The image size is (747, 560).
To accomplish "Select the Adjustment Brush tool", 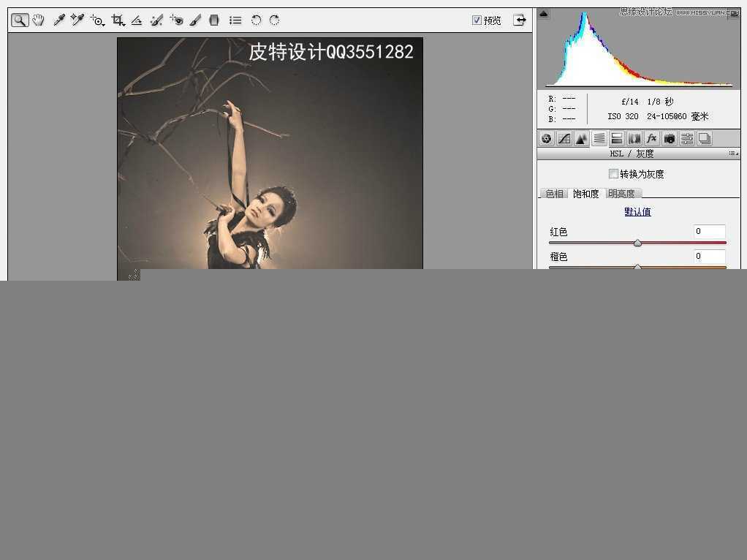I will (x=195, y=20).
